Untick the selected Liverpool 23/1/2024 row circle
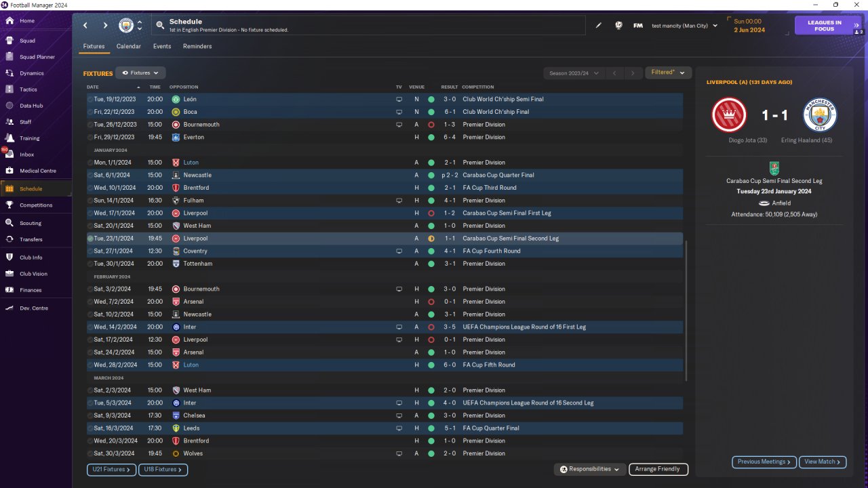 tap(90, 239)
